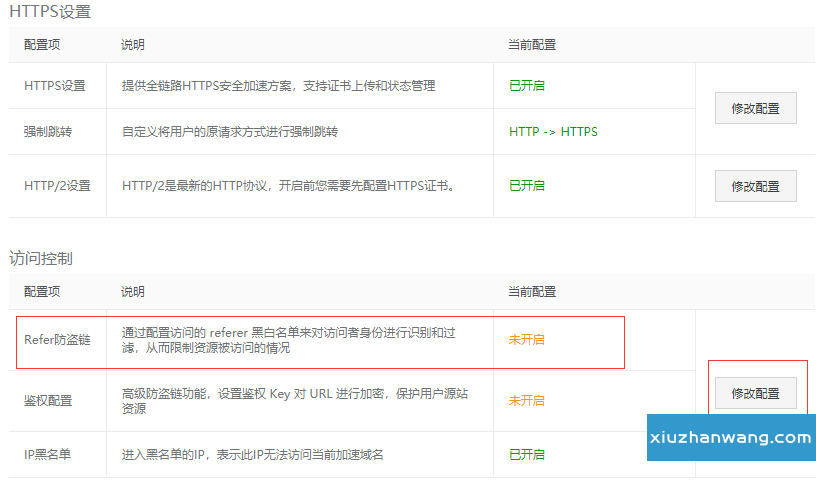Select the HTTP/2设置 row label
816x480 pixels.
(57, 186)
